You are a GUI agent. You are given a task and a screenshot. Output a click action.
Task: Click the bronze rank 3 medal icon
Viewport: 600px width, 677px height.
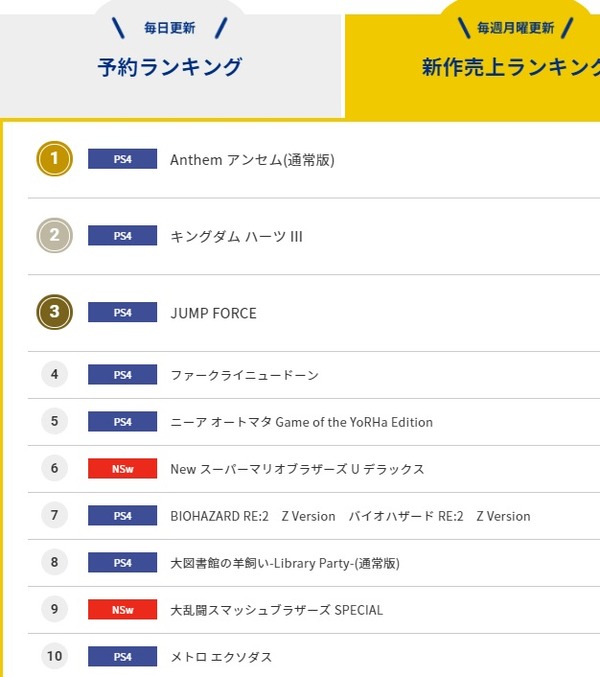point(54,312)
